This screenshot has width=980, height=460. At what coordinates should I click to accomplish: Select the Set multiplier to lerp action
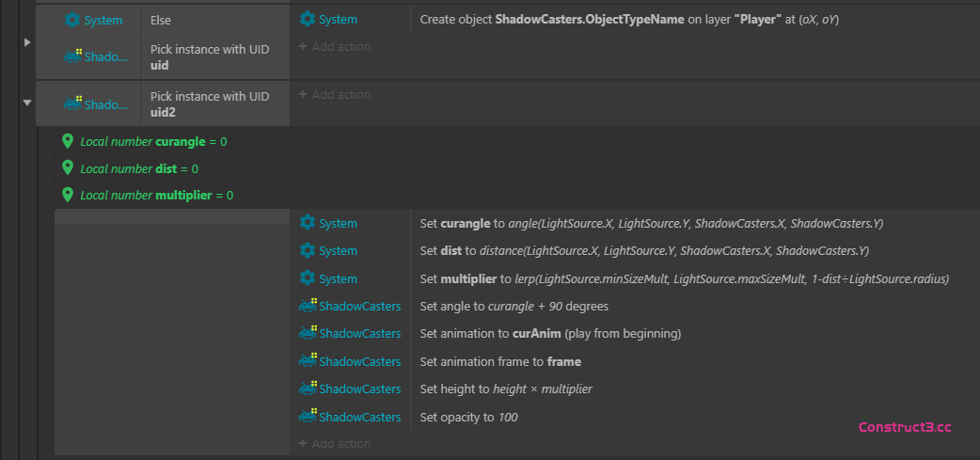(684, 278)
